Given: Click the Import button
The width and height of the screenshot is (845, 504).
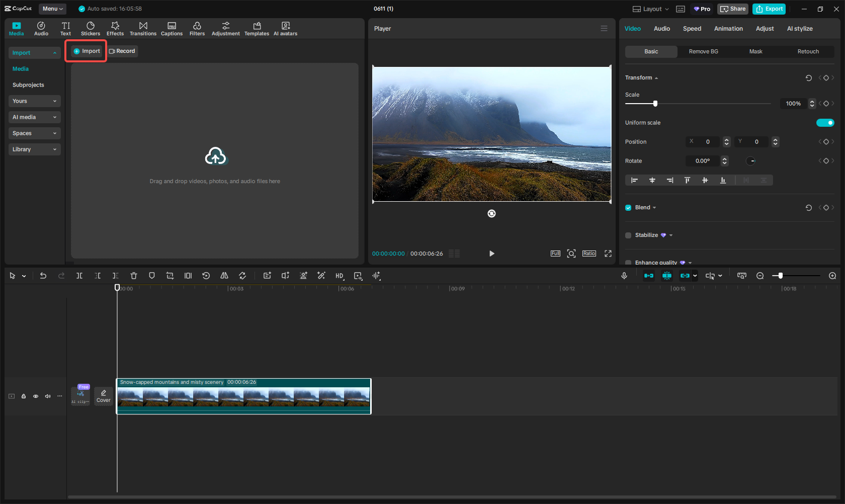Looking at the screenshot, I should [86, 51].
